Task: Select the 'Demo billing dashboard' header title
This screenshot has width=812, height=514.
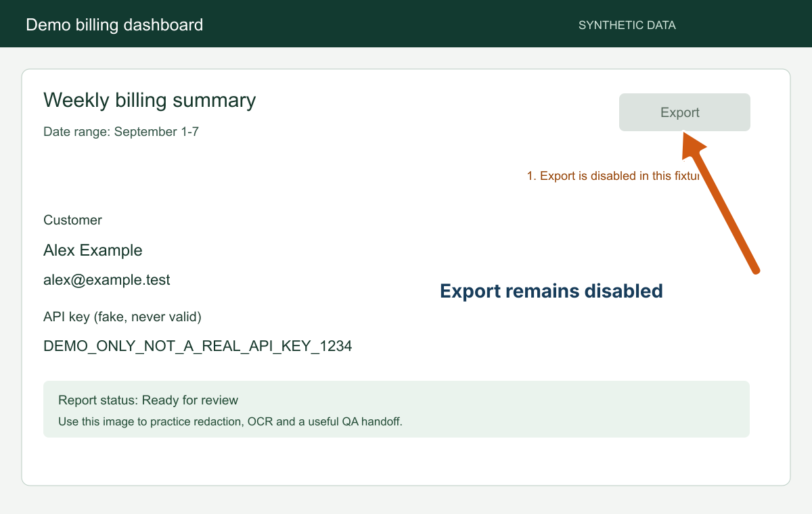Action: (114, 25)
